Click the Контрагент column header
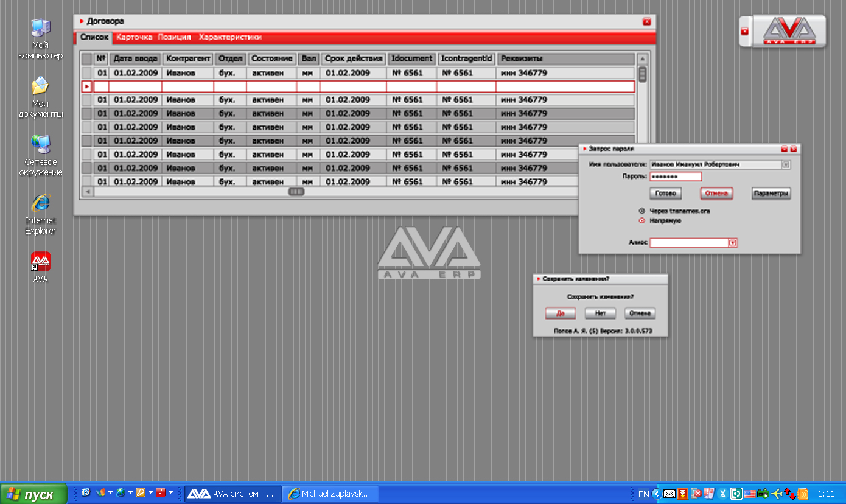846x504 pixels. click(x=188, y=59)
